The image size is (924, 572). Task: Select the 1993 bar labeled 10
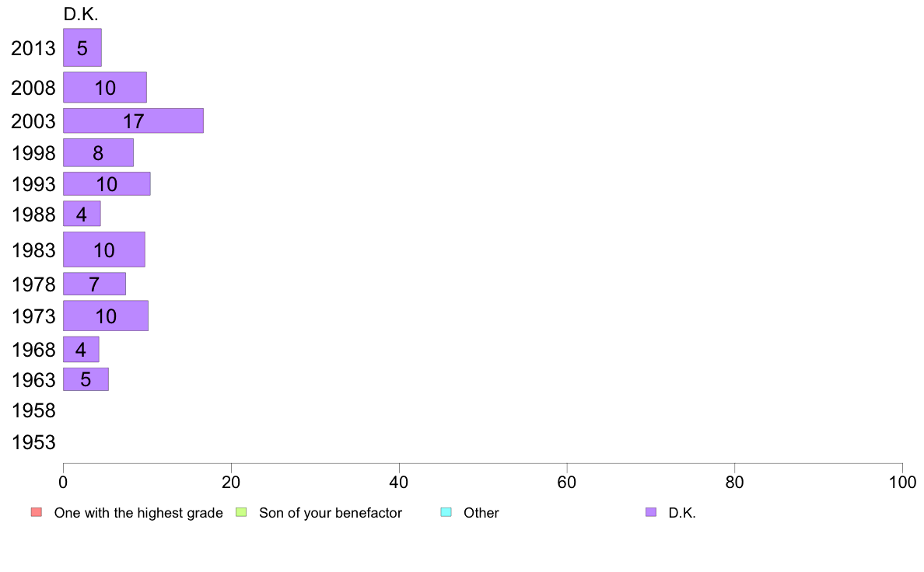coord(107,183)
